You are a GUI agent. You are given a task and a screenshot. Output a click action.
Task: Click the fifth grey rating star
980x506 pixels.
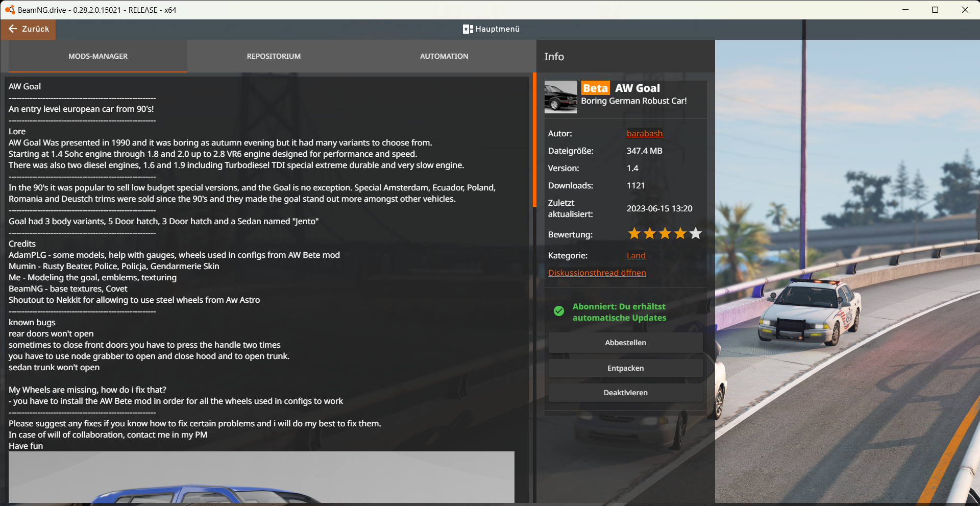[696, 234]
